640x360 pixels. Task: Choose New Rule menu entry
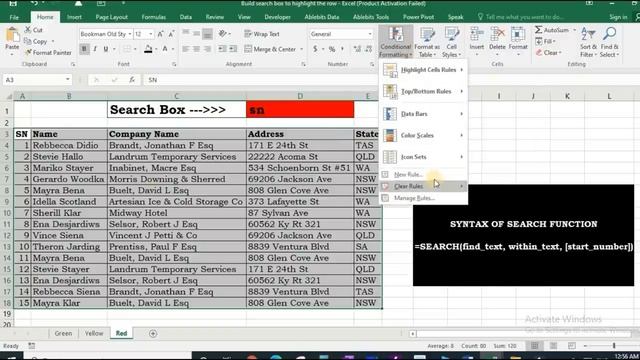pos(423,175)
